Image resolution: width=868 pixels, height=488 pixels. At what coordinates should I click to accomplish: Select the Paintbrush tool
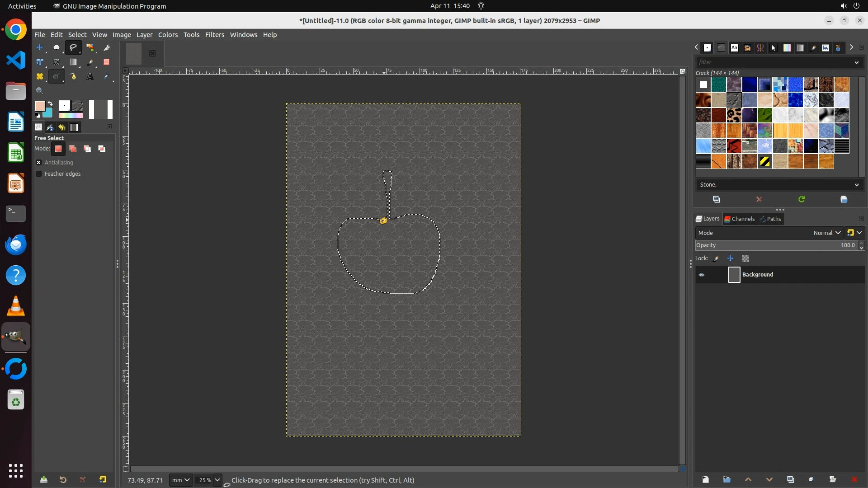pyautogui.click(x=90, y=62)
